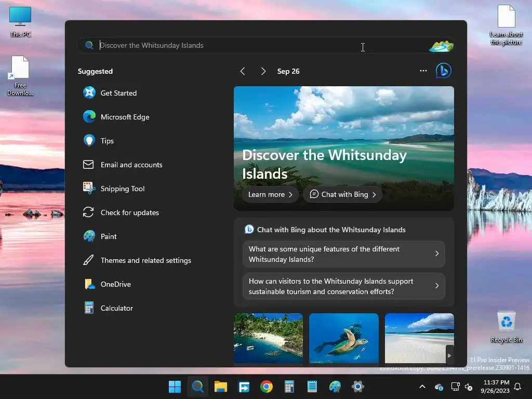532x399 pixels.
Task: Click the search input field
Action: [265, 45]
